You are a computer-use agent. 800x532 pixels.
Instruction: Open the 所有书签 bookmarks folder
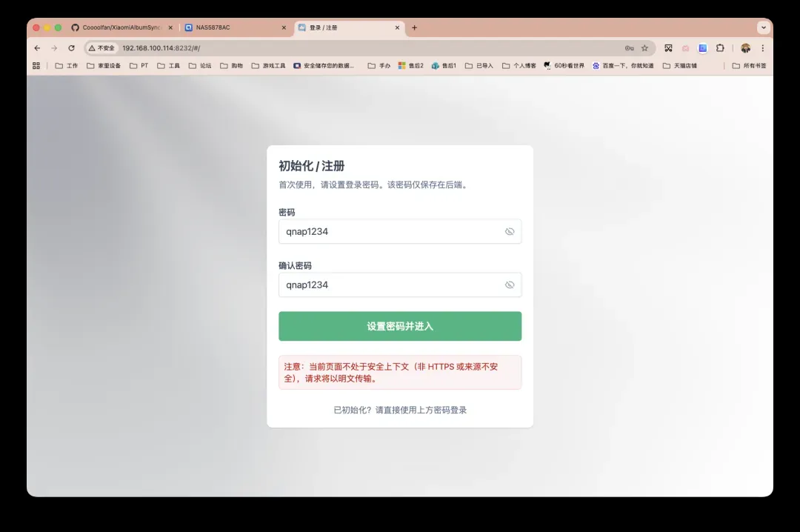click(x=749, y=65)
